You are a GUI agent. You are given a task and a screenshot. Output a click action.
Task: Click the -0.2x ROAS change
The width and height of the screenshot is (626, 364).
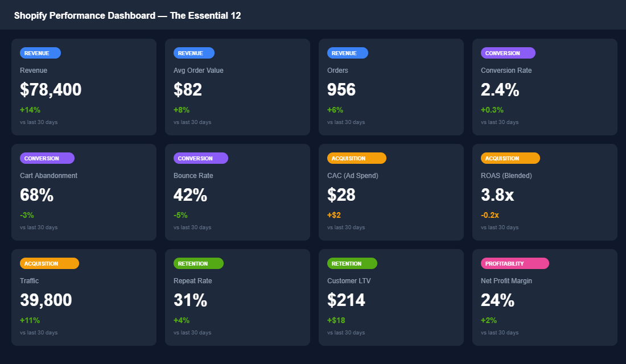(490, 215)
